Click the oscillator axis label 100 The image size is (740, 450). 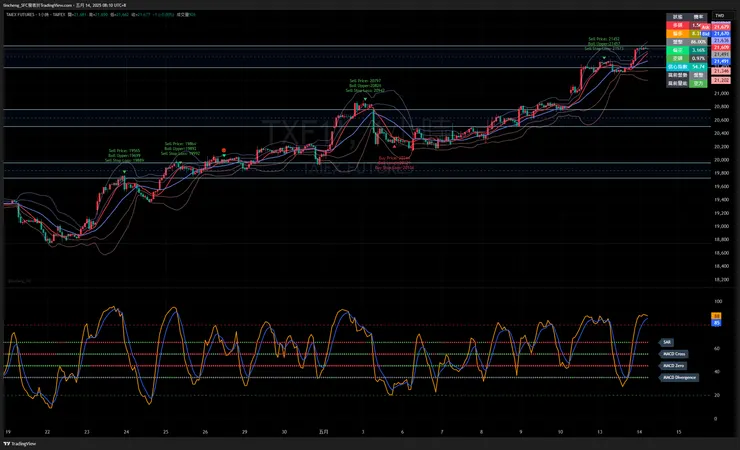pyautogui.click(x=718, y=301)
